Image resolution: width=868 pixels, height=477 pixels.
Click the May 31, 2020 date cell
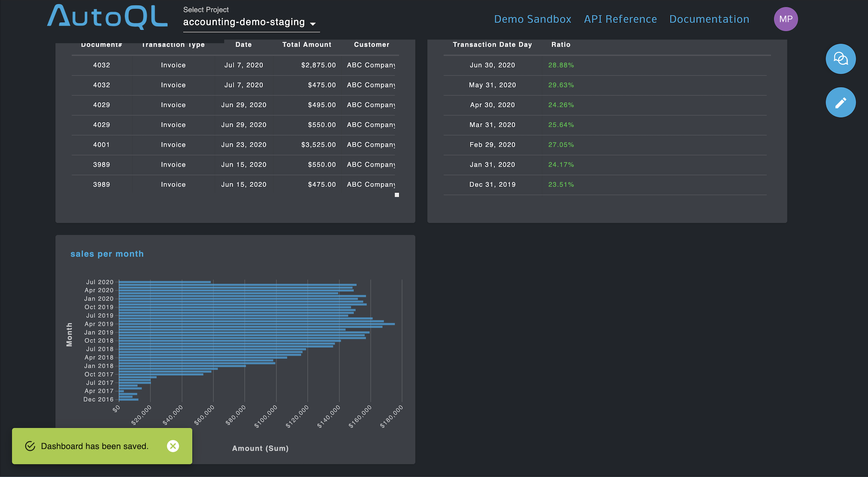[x=492, y=85]
